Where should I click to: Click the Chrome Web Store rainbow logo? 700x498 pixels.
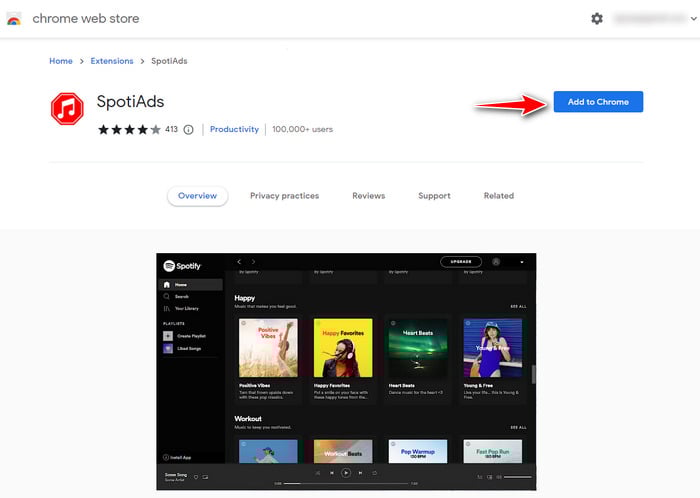click(14, 19)
